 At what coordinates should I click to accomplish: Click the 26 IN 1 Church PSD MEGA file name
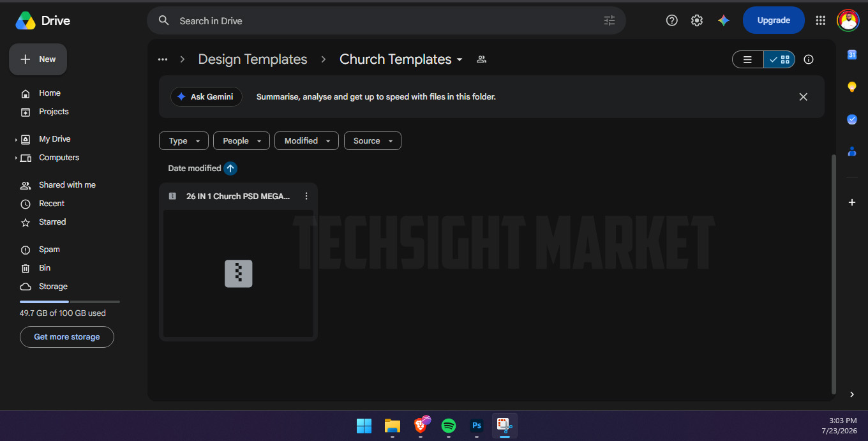coord(238,197)
